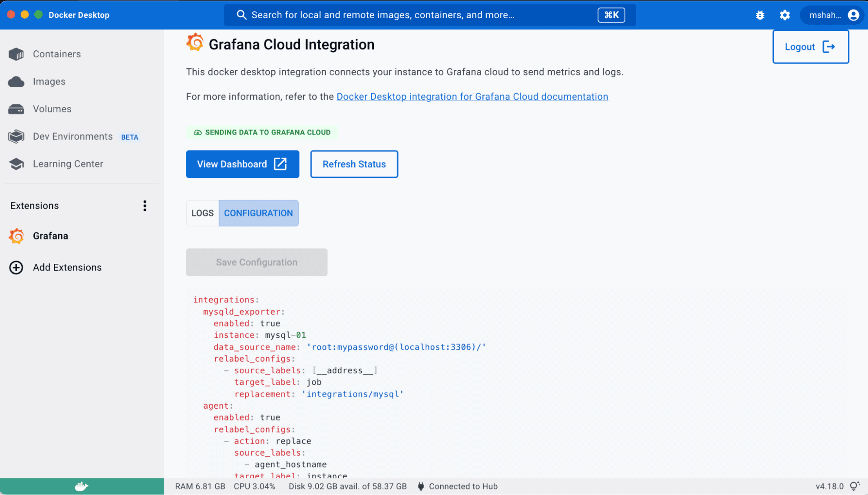The width and height of the screenshot is (868, 495).
Task: Open the Images section
Action: point(49,81)
